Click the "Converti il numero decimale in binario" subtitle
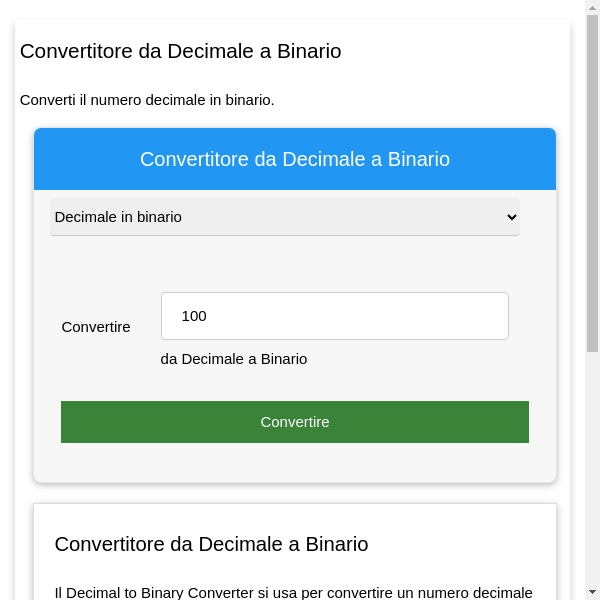The image size is (600, 600). click(147, 100)
